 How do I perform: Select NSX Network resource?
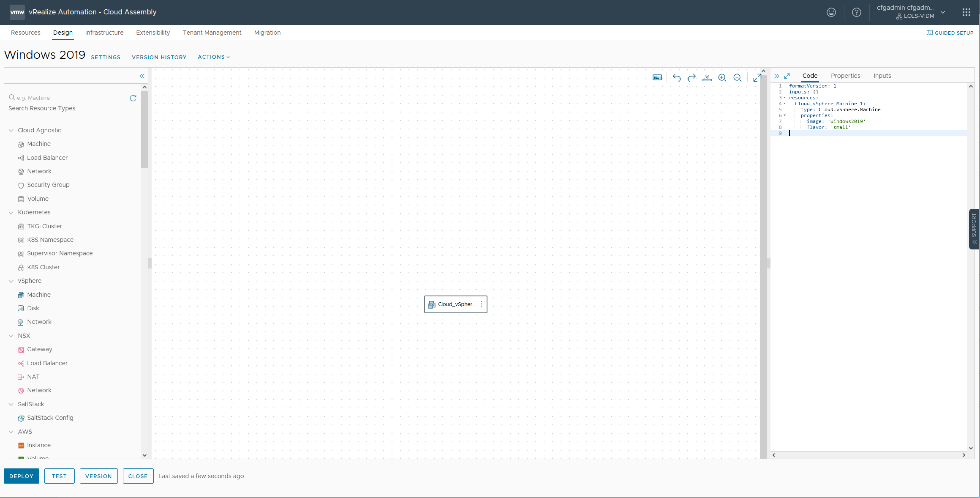[35, 390]
